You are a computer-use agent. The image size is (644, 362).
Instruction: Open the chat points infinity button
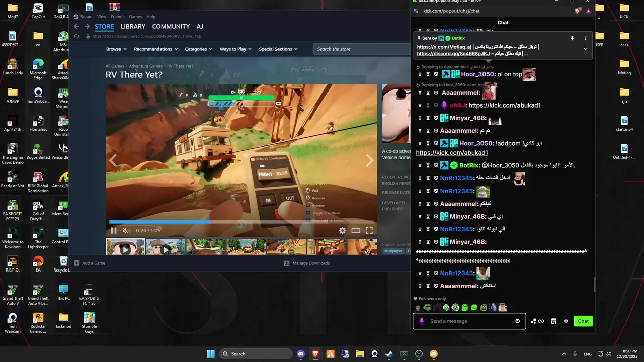coord(537,321)
